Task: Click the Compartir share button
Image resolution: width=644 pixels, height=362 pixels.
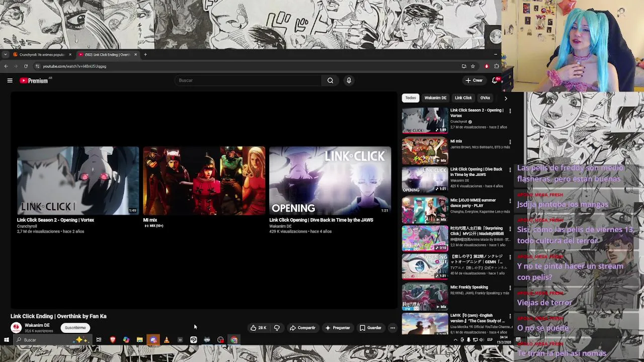Action: tap(302, 328)
